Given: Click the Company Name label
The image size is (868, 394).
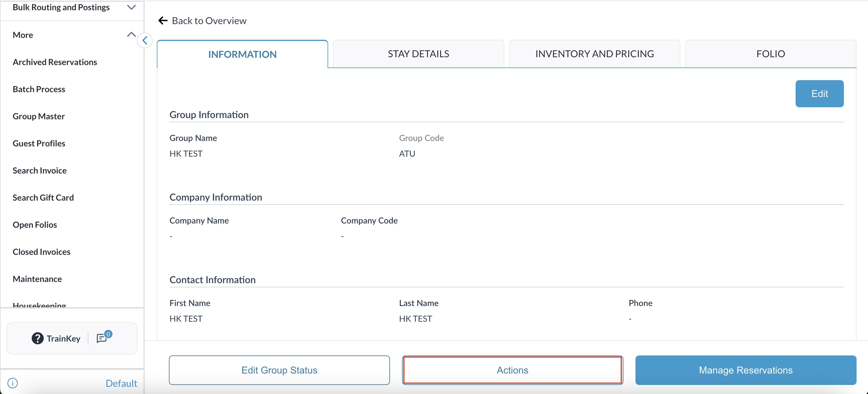Looking at the screenshot, I should [x=199, y=221].
